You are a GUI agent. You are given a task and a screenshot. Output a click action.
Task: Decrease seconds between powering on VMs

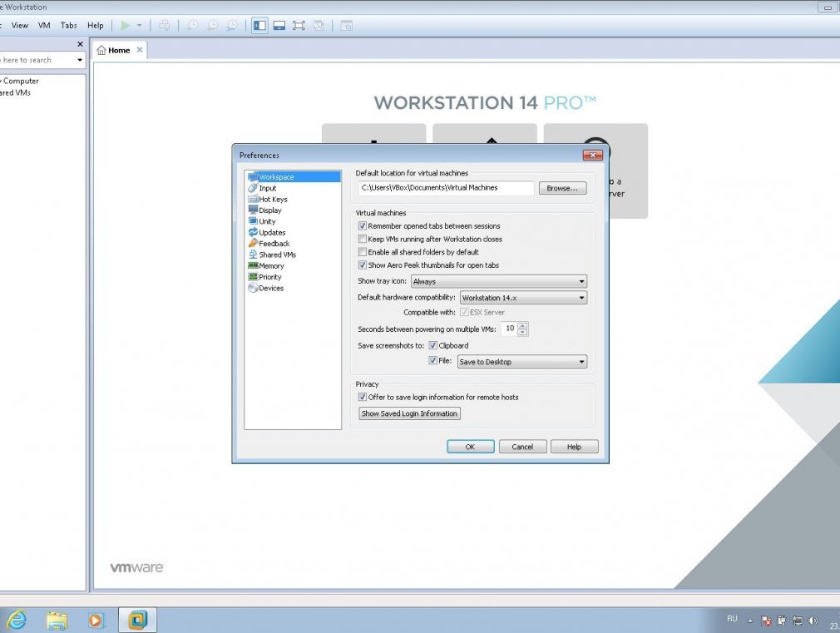pos(523,333)
